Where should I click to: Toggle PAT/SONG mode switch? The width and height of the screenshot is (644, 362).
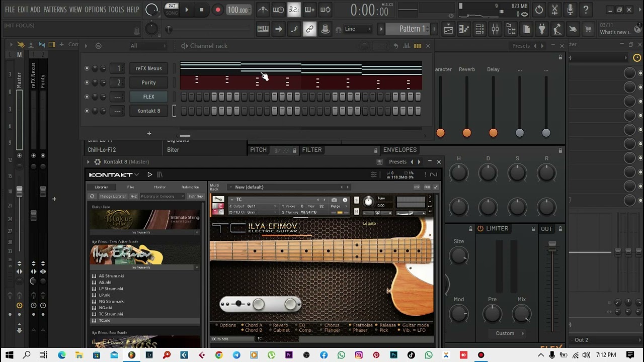172,10
